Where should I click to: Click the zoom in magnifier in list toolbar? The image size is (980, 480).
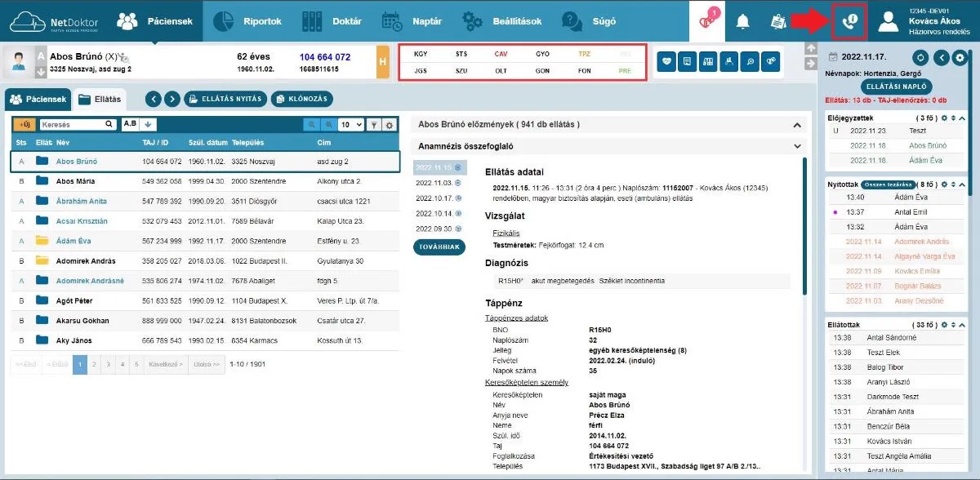tap(328, 125)
